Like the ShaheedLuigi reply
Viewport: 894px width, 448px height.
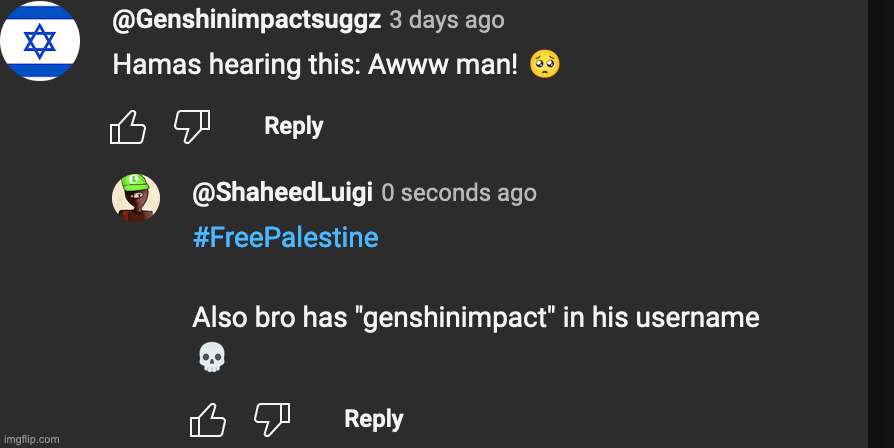207,420
